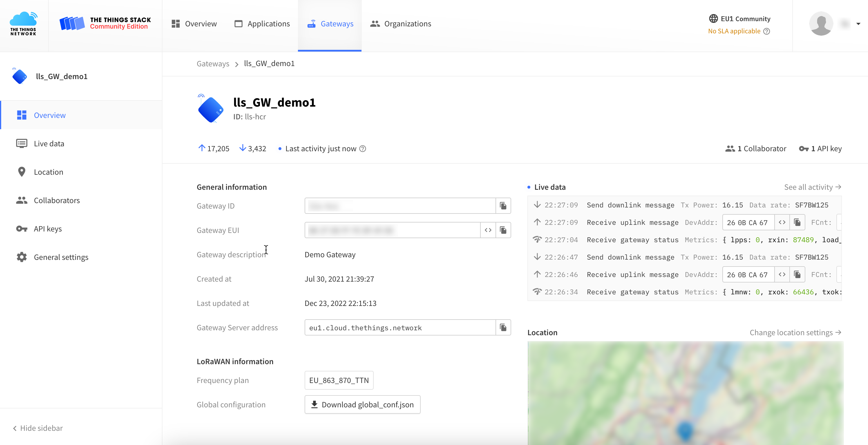This screenshot has width=868, height=445.
Task: Toggle Gateway EUI byte format view
Action: pyautogui.click(x=488, y=230)
